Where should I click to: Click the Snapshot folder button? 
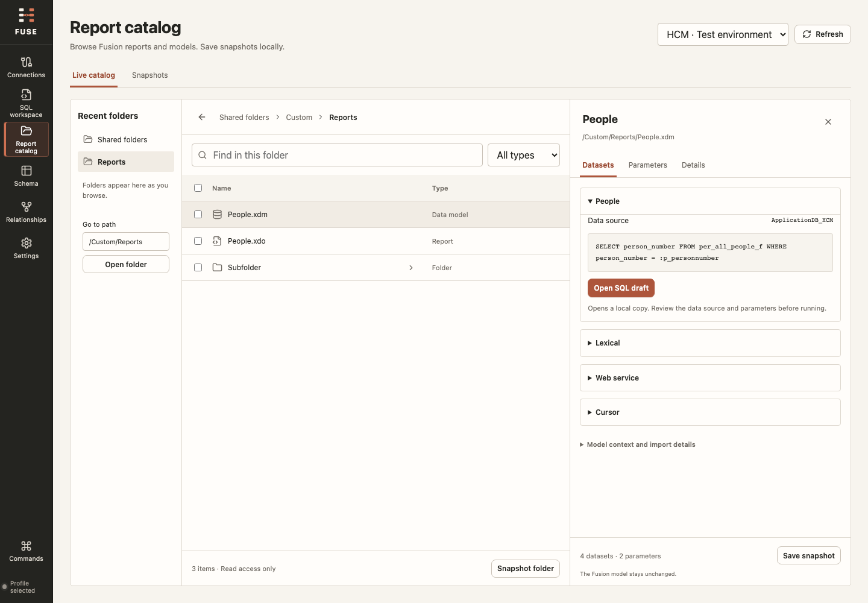[x=526, y=569]
